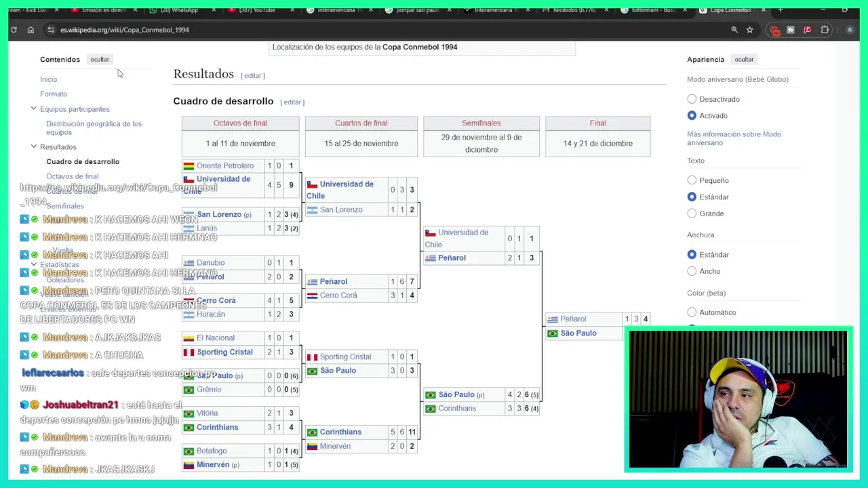Screen dimensions: 868x488
Task: Open Oriente Petrolero team link
Action: point(225,166)
